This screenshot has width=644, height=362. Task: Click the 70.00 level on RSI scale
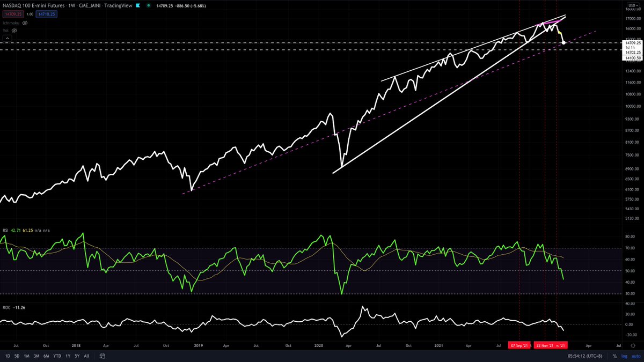pos(629,248)
